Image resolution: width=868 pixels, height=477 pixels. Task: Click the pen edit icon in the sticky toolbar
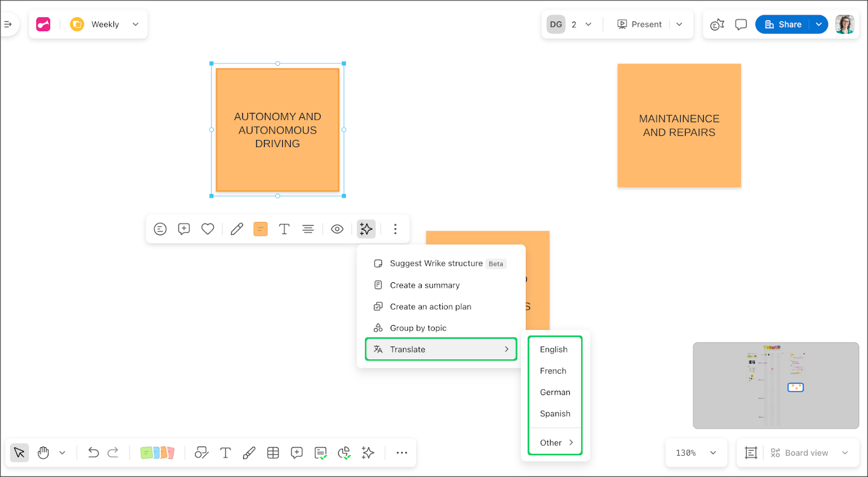(x=237, y=229)
